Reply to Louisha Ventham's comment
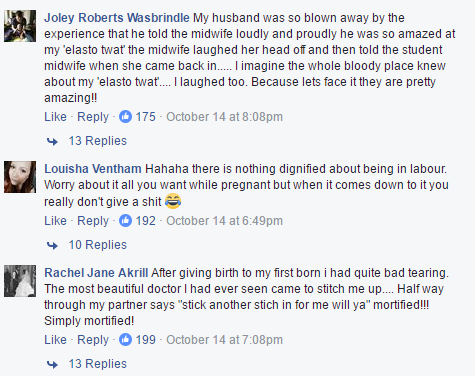This screenshot has width=475, height=376. click(93, 221)
